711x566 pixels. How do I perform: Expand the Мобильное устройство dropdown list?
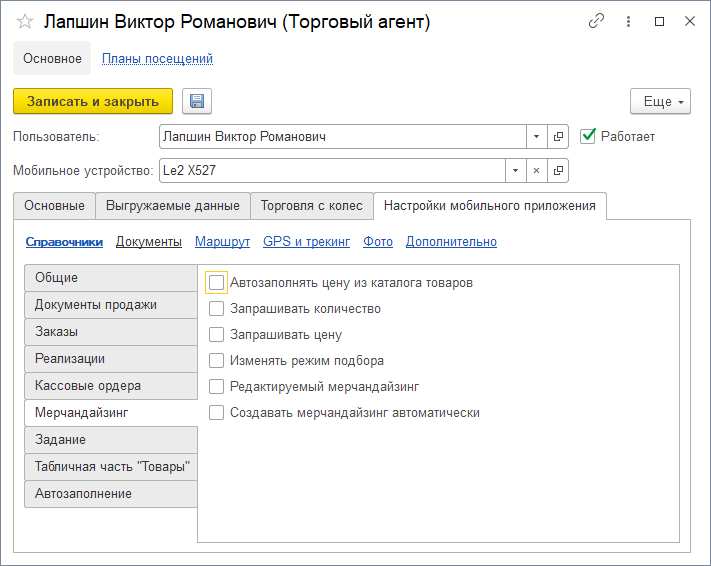(x=515, y=170)
